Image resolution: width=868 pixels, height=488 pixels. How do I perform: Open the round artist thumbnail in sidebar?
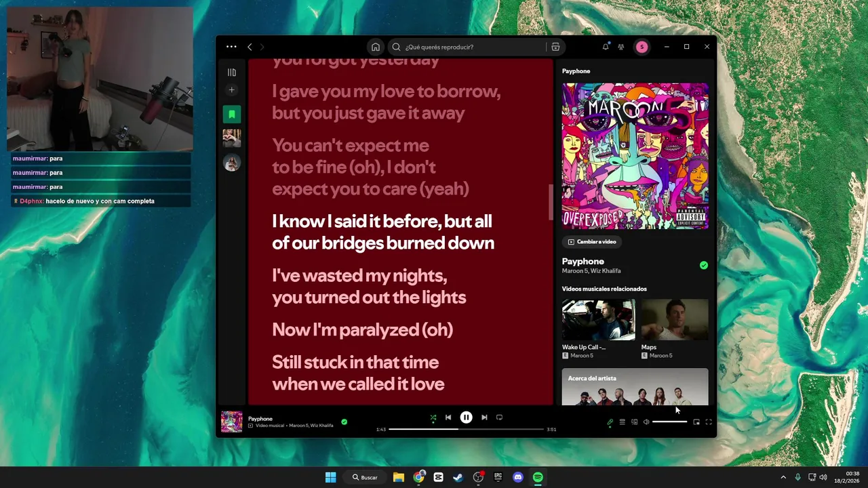tap(232, 163)
